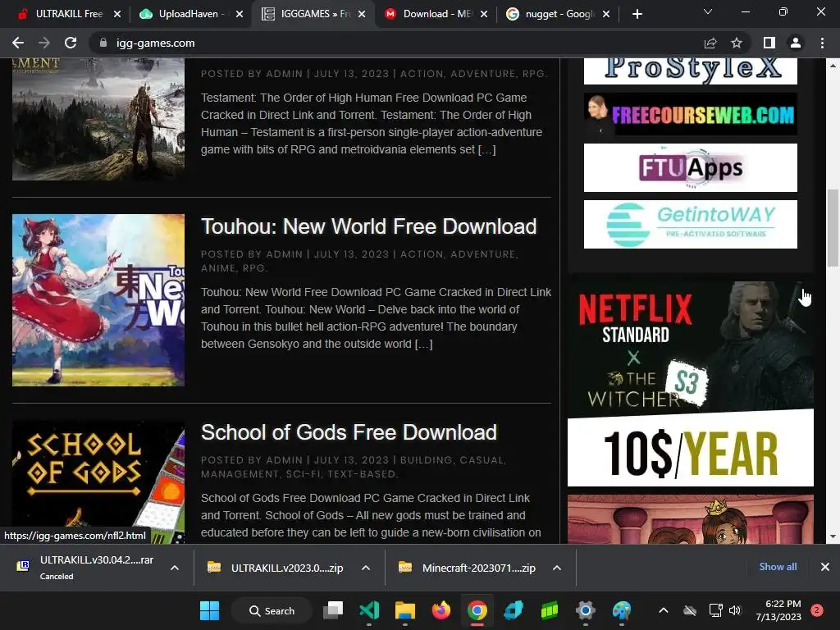Click the address bar URL igg-games.com
This screenshot has width=840, height=630.
155,43
